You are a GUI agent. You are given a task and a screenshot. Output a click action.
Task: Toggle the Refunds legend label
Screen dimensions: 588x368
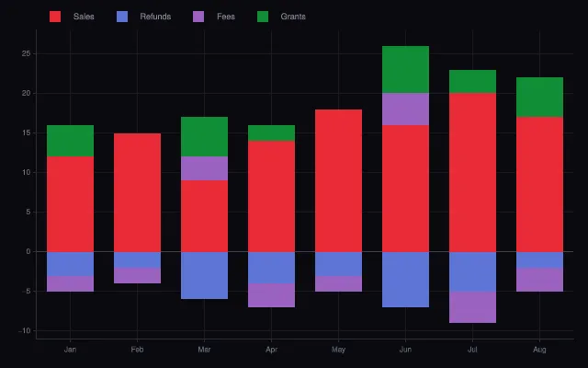click(x=155, y=17)
